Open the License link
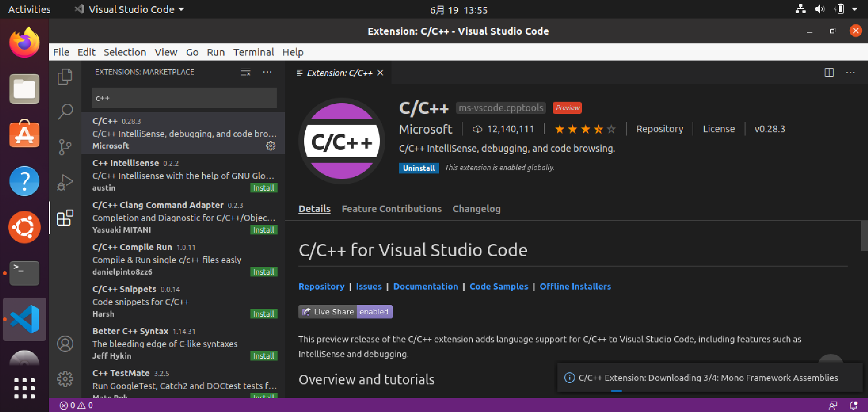The height and width of the screenshot is (412, 868). pos(719,129)
